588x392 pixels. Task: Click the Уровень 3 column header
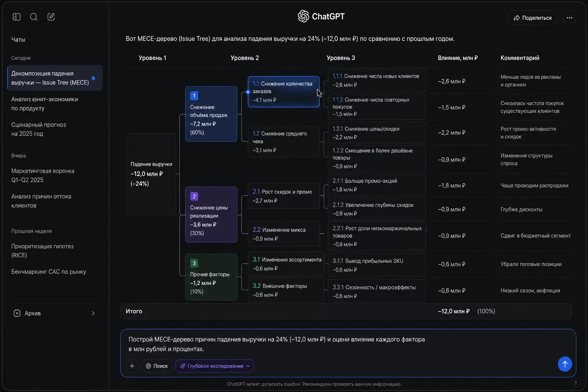(341, 58)
